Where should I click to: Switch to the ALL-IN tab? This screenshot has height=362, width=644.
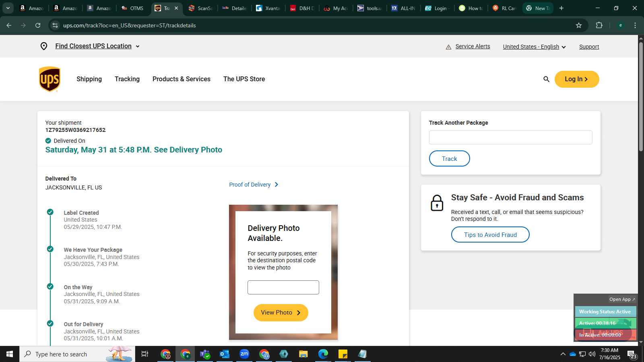point(403,8)
